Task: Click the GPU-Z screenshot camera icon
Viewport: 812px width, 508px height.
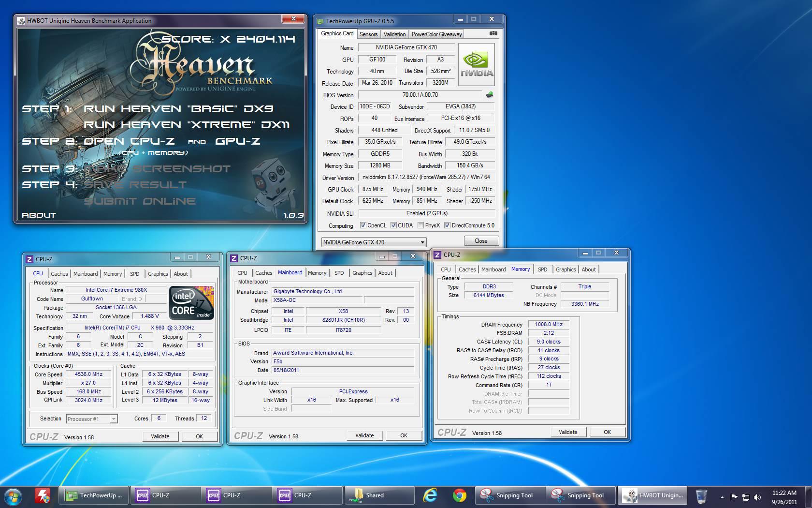Action: [x=493, y=33]
